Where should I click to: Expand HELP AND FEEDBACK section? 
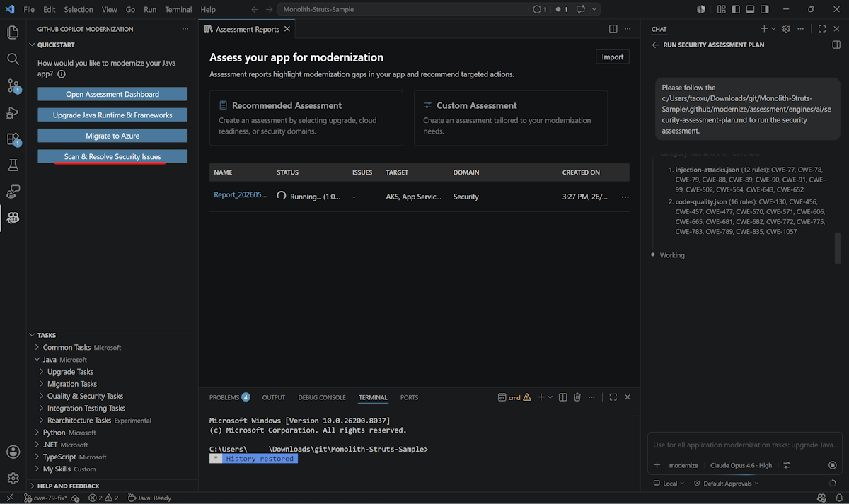click(68, 486)
